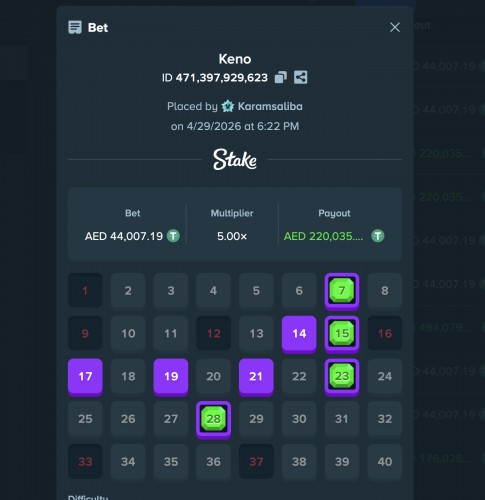Click the red number 33 tile
The width and height of the screenshot is (485, 500).
[x=85, y=462]
